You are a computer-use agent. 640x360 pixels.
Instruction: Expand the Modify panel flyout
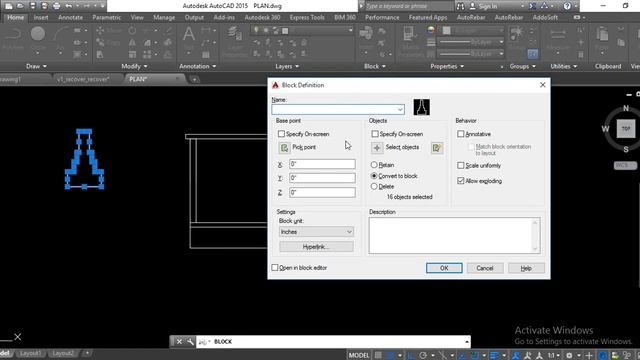click(134, 66)
